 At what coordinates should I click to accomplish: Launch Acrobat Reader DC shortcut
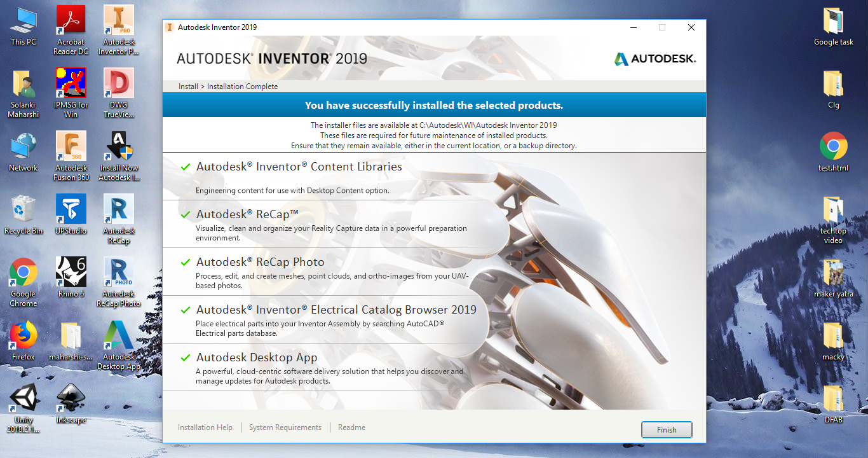(x=71, y=31)
